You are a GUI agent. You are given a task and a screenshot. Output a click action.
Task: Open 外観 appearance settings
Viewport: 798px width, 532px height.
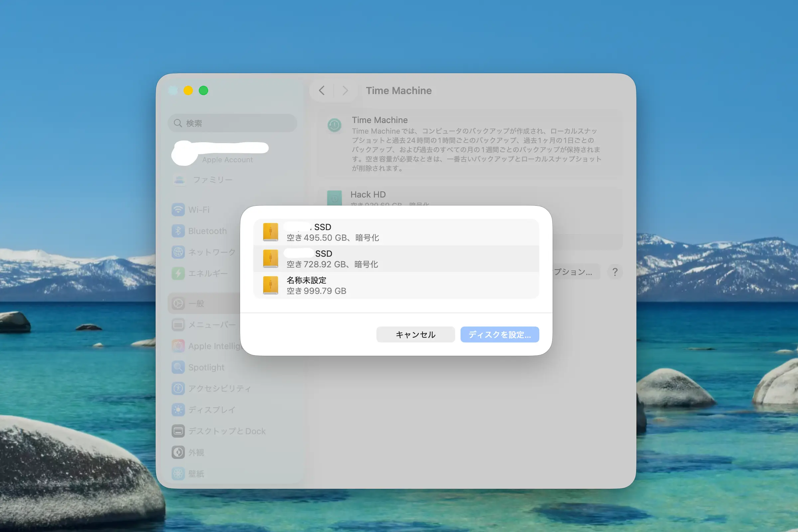coord(196,452)
